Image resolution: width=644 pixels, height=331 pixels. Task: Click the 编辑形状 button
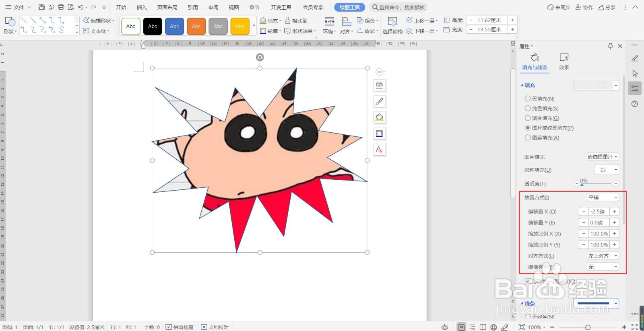(x=99, y=21)
